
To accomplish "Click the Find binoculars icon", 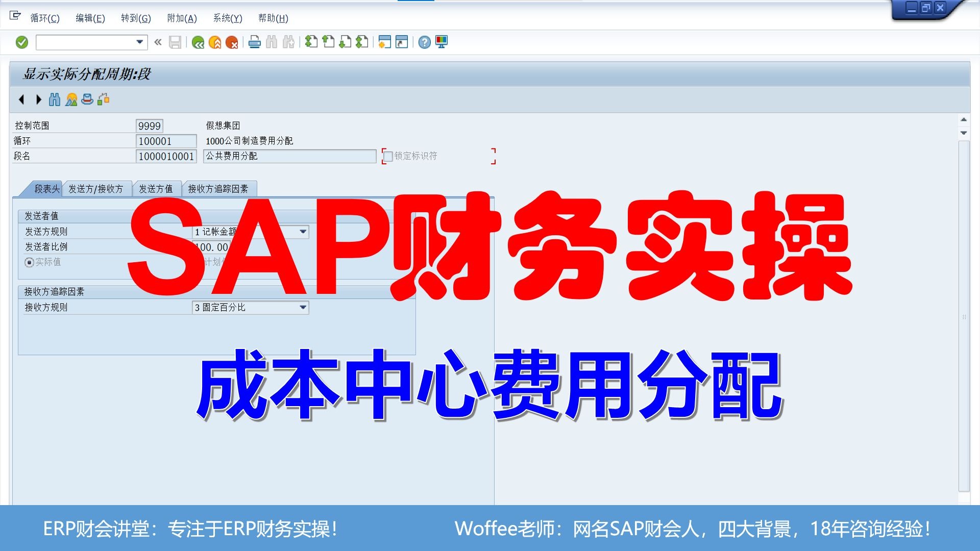I will 272,42.
